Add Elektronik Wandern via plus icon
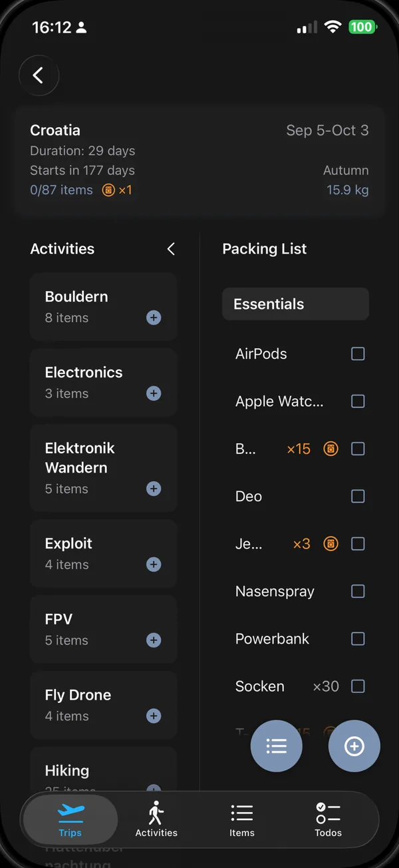The height and width of the screenshot is (868, 399). 154,489
